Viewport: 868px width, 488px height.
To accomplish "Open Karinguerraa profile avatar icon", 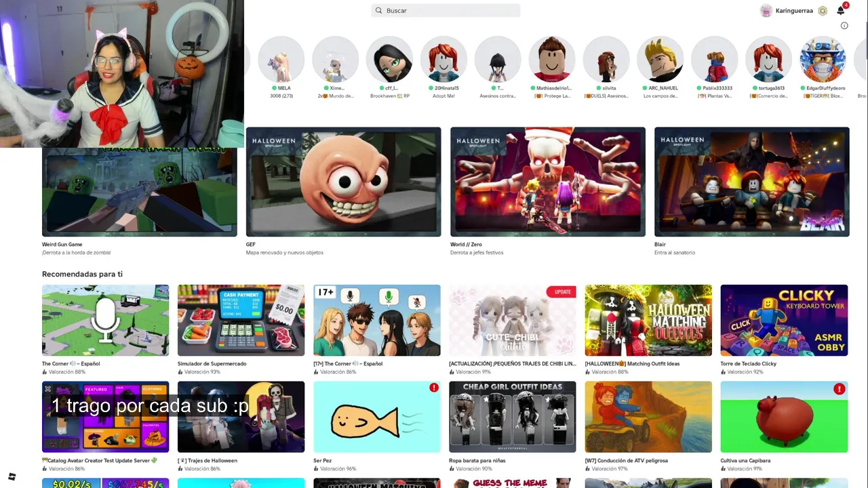I will [x=766, y=10].
